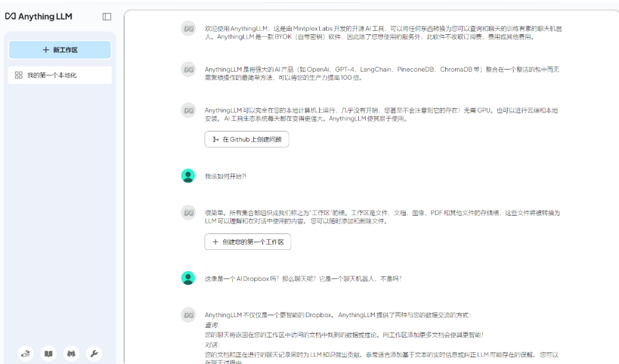Click bot avatar beside the OpenAi, GPT-4 message
Image resolution: width=619 pixels, height=364 pixels.
point(189,69)
